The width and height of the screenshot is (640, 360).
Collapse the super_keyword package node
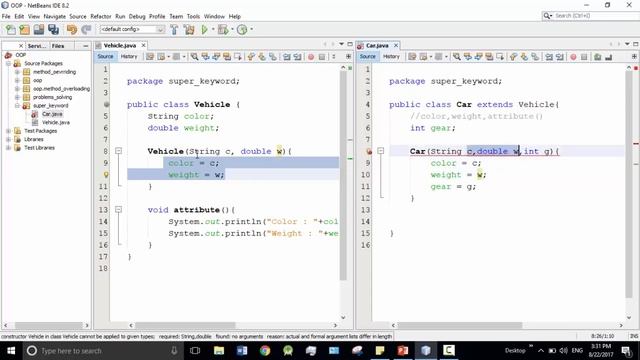(x=17, y=106)
